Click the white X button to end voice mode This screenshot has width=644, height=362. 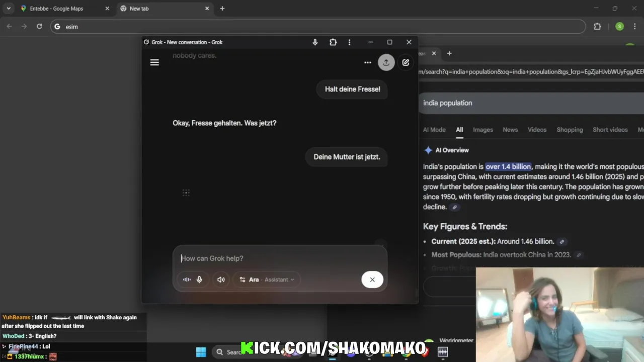(372, 280)
